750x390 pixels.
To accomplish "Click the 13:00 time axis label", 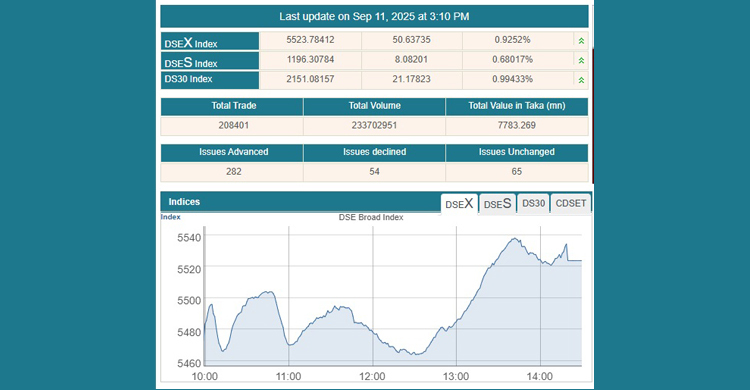I will point(456,377).
